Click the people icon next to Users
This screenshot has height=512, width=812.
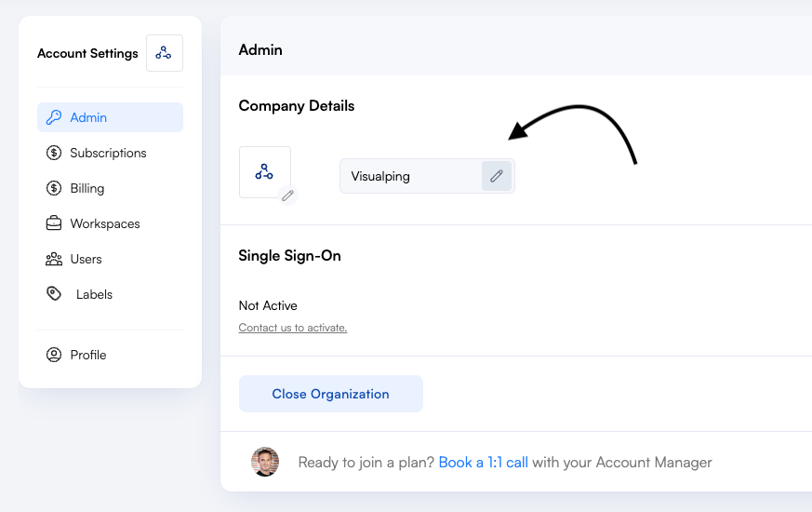[x=54, y=259]
